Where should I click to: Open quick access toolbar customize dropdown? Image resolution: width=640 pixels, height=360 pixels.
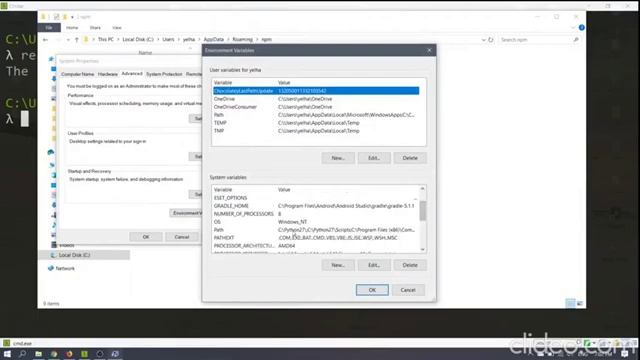click(x=72, y=17)
